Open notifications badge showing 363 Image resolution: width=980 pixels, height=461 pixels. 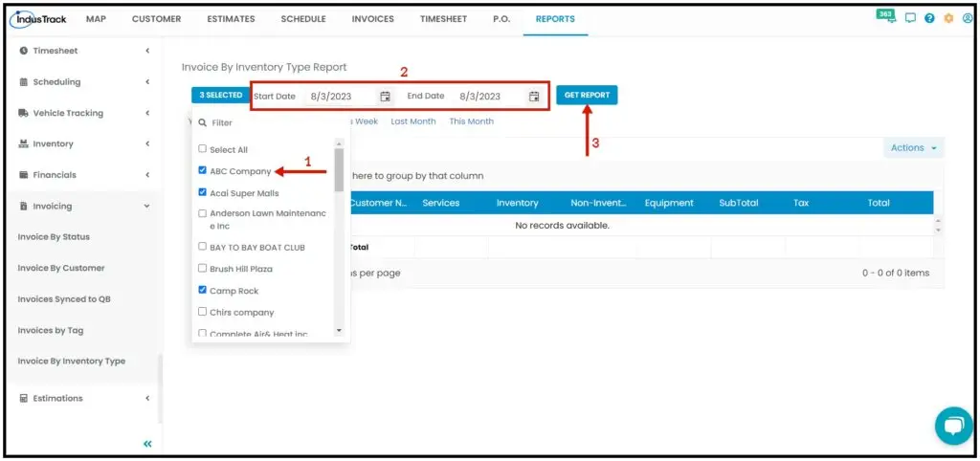[885, 15]
